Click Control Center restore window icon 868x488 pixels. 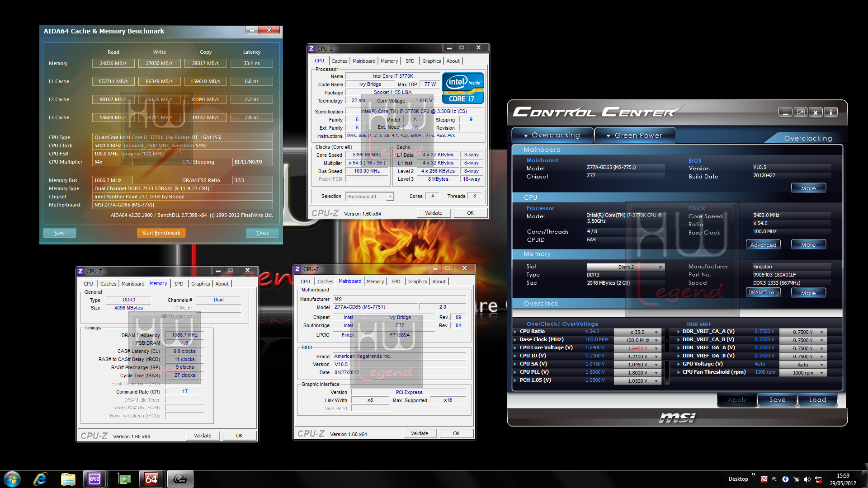click(801, 113)
